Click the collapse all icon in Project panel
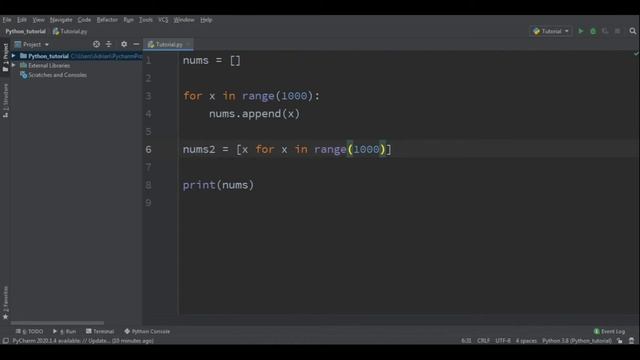This screenshot has height=360, width=640. click(x=109, y=44)
